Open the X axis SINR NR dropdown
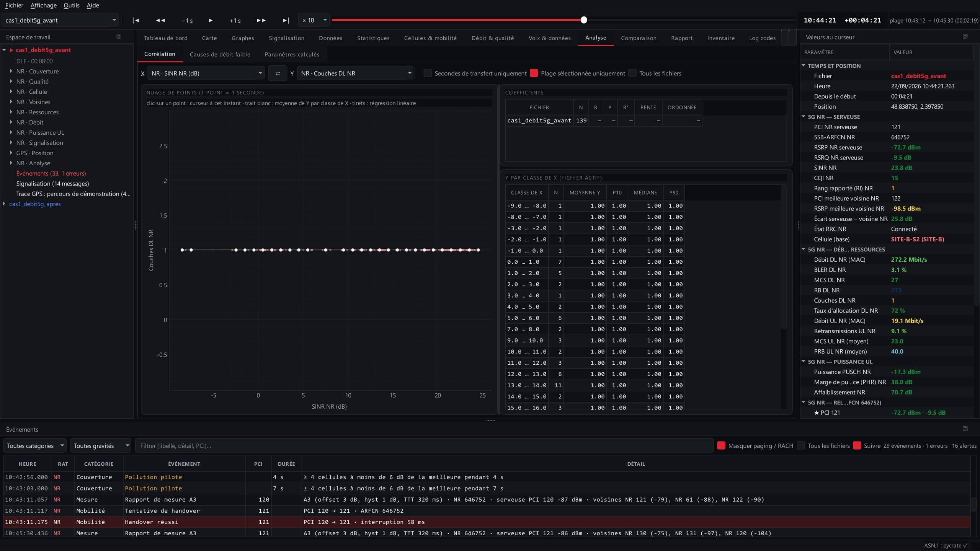This screenshot has height=551, width=980. tap(206, 73)
